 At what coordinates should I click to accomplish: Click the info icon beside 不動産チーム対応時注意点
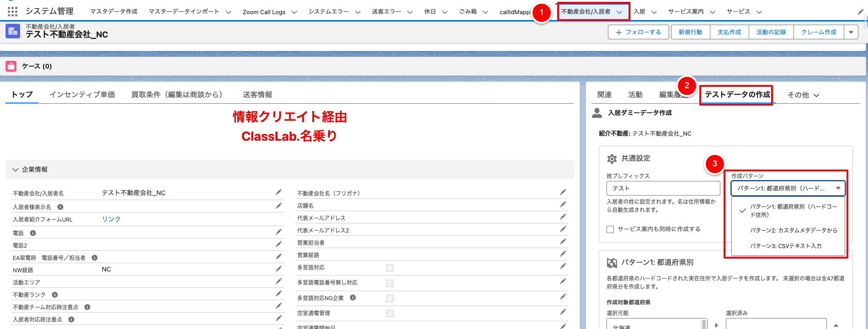(87, 307)
